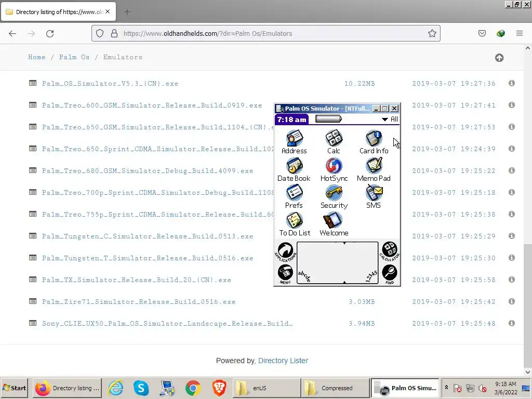The width and height of the screenshot is (532, 399).
Task: Click the toolbar globe extension icon
Action: point(501,33)
